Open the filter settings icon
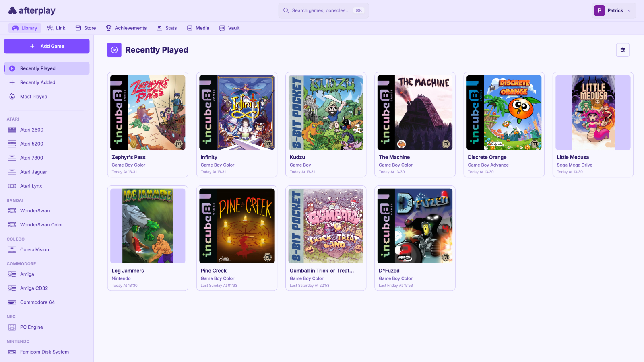 623,50
